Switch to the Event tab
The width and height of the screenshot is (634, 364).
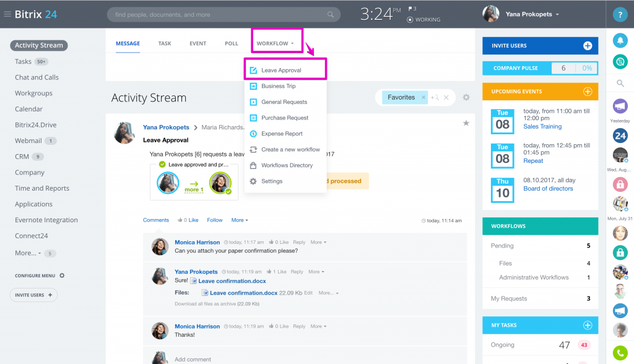[198, 44]
